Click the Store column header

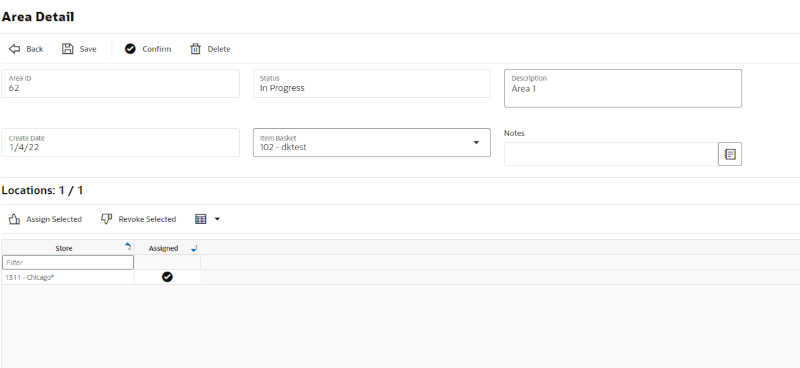click(64, 249)
